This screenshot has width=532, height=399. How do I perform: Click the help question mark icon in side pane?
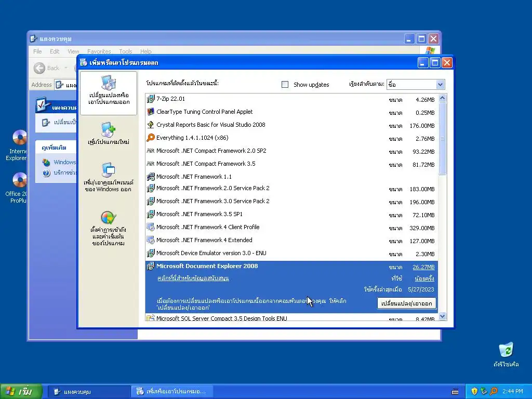pos(46,172)
